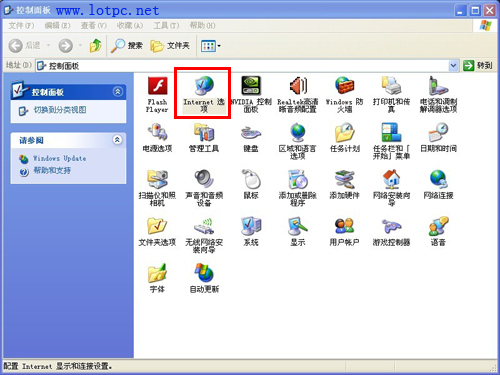Close the 控制面板 window

(490, 11)
